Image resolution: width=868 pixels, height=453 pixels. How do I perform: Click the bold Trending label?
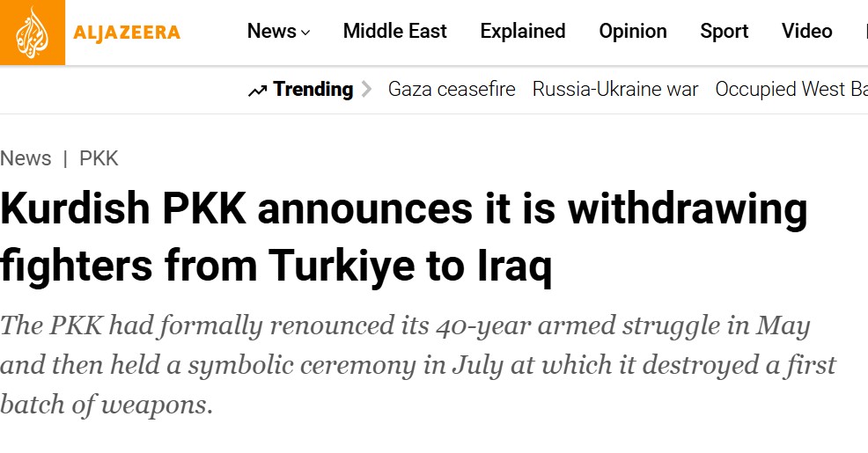coord(313,90)
